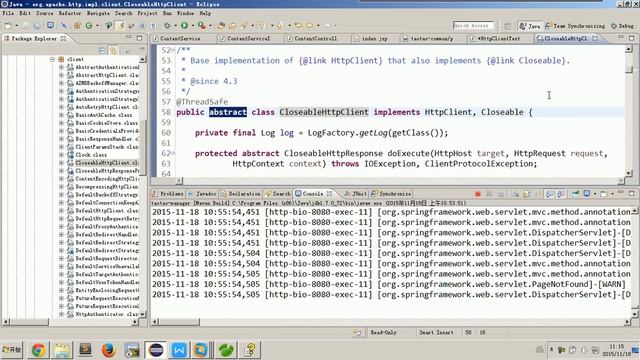The width and height of the screenshot is (640, 360).
Task: Open the Javadoc view tab
Action: (x=202, y=194)
